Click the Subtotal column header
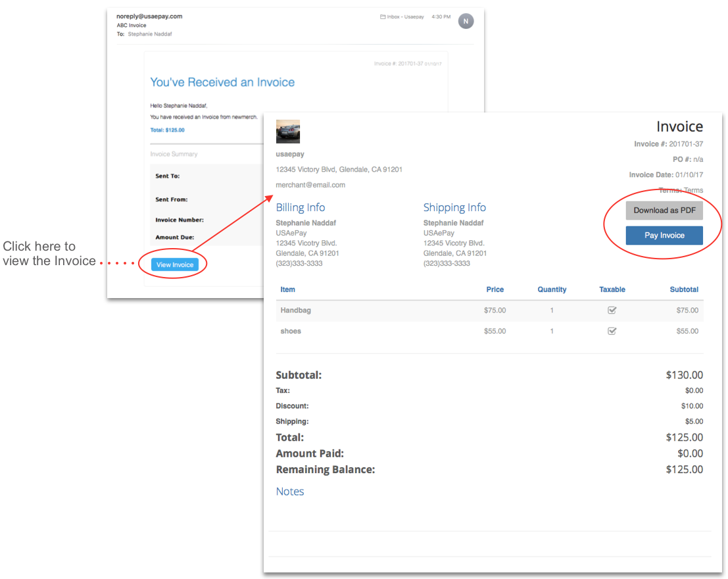728x579 pixels. click(684, 289)
